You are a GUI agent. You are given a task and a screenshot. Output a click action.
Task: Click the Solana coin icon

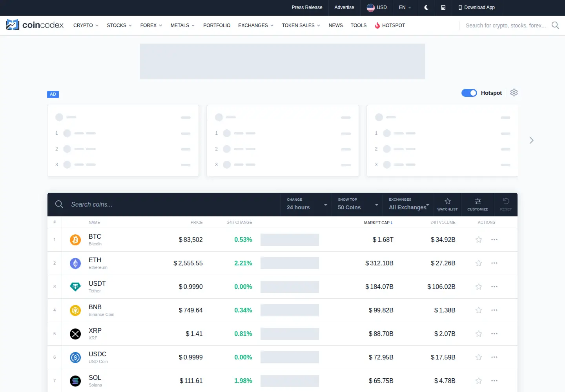tap(75, 381)
